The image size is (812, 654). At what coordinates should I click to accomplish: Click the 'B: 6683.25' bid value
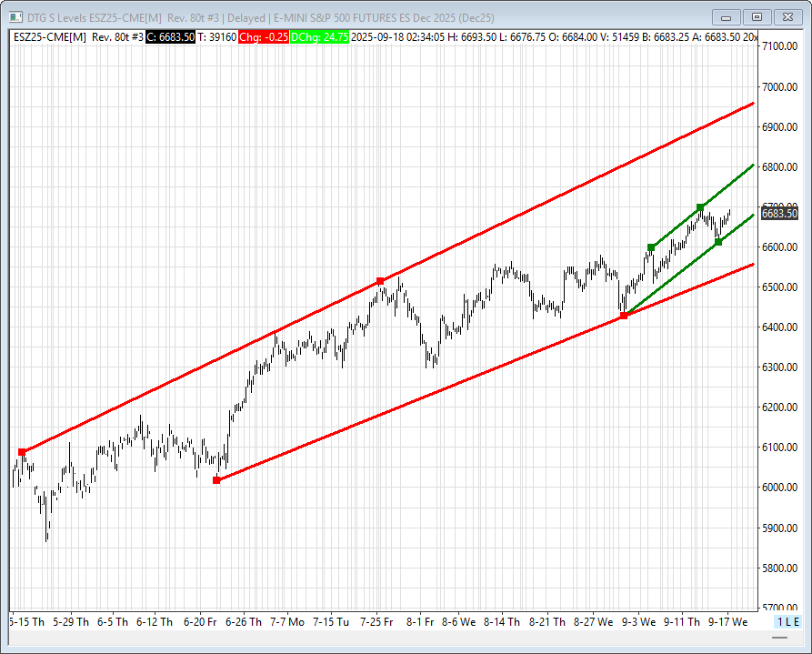click(665, 37)
